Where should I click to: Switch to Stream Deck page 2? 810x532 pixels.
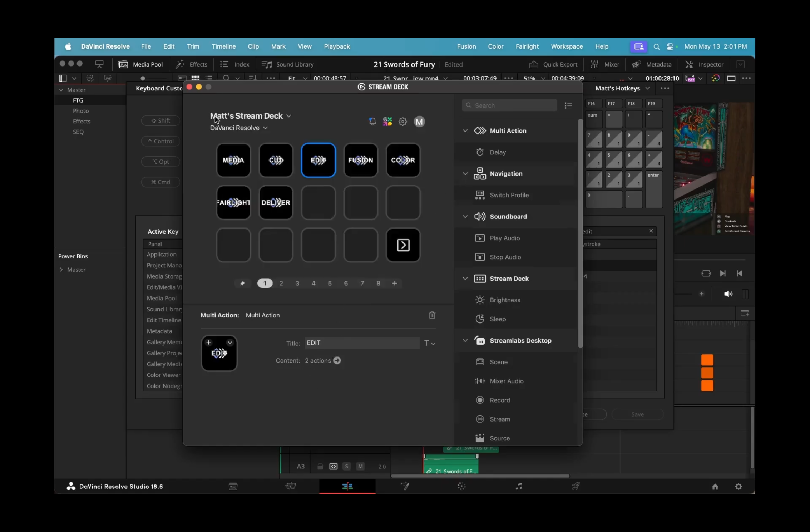pos(281,283)
